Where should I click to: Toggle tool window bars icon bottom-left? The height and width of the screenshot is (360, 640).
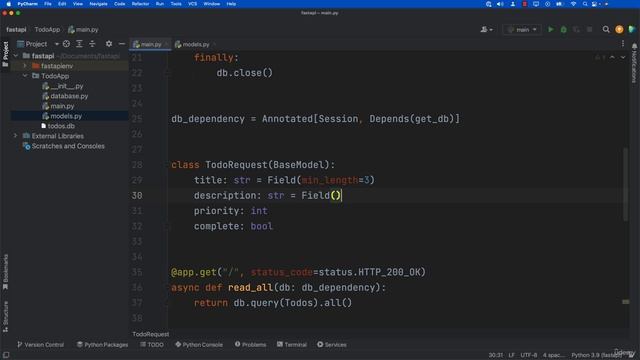click(6, 355)
